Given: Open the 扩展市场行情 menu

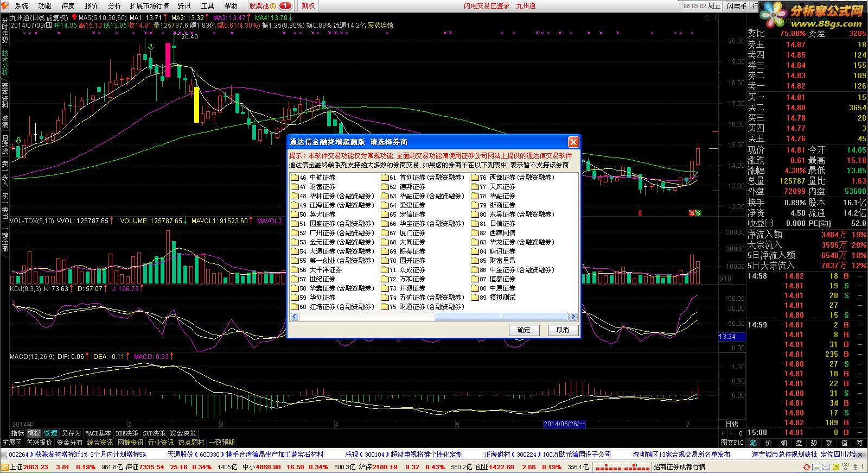Looking at the screenshot, I should [150, 6].
